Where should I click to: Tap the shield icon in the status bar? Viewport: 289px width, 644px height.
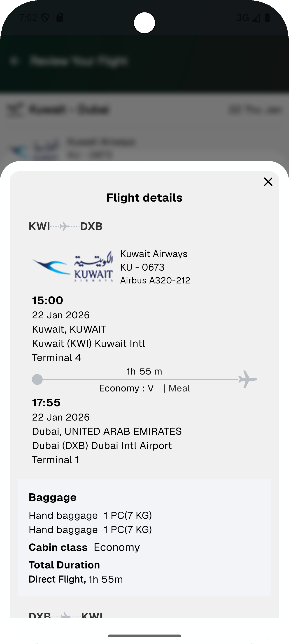tap(45, 18)
